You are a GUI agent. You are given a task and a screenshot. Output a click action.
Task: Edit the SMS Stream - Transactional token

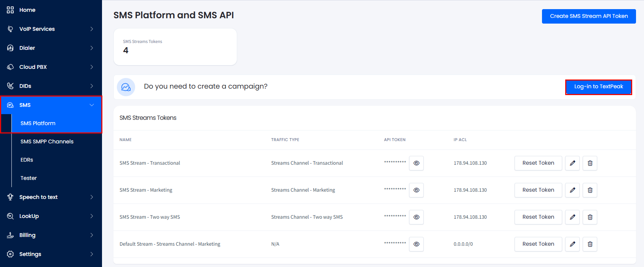pyautogui.click(x=572, y=163)
